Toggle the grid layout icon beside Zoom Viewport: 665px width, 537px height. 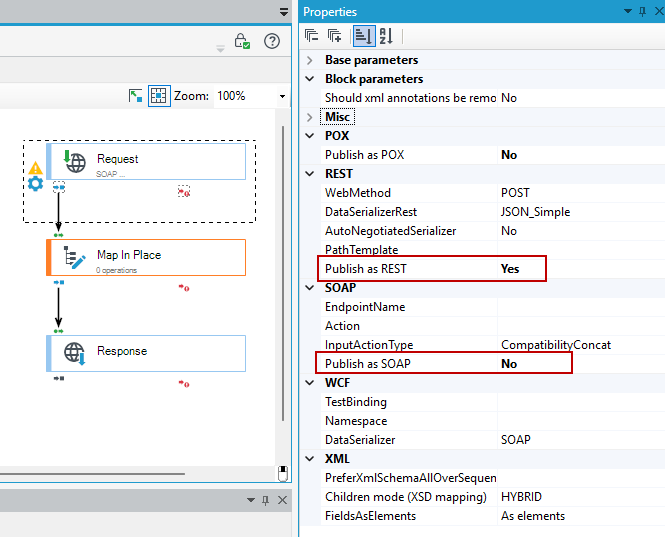[x=159, y=96]
